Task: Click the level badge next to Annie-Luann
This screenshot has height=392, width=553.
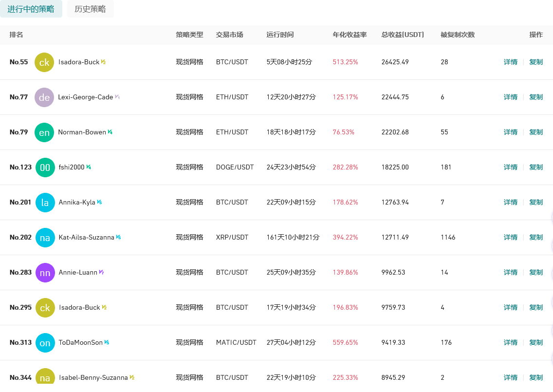Action: pos(101,272)
